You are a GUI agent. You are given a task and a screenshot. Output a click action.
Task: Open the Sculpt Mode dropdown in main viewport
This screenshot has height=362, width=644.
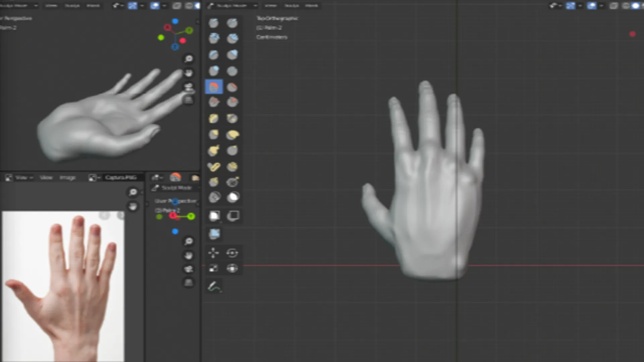[231, 6]
